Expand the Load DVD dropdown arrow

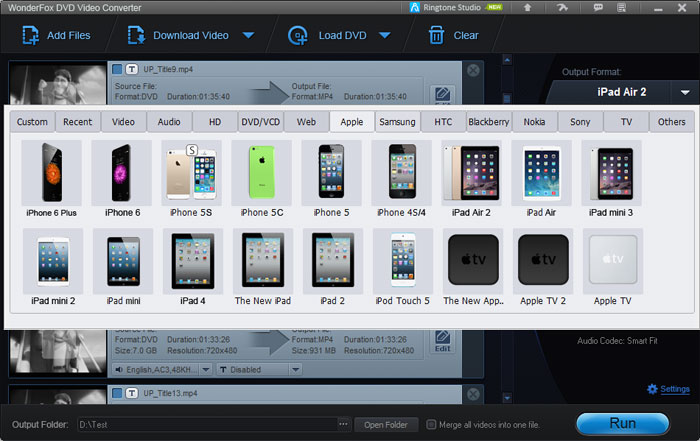(384, 35)
